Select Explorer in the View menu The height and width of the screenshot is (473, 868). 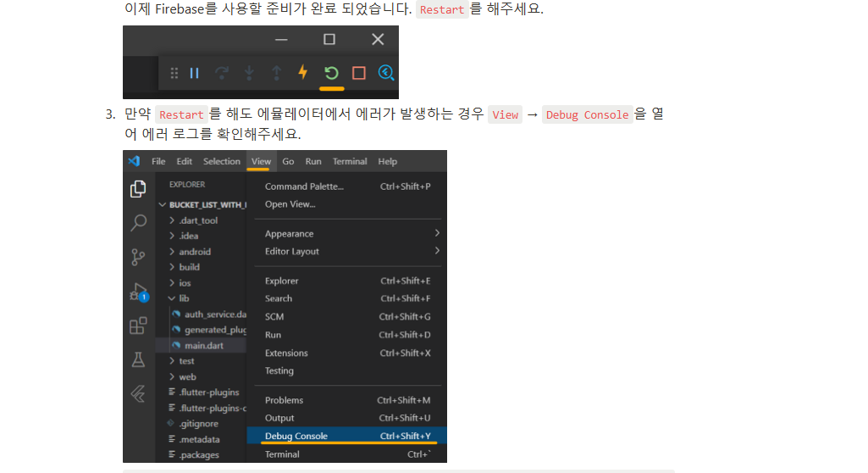point(347,281)
